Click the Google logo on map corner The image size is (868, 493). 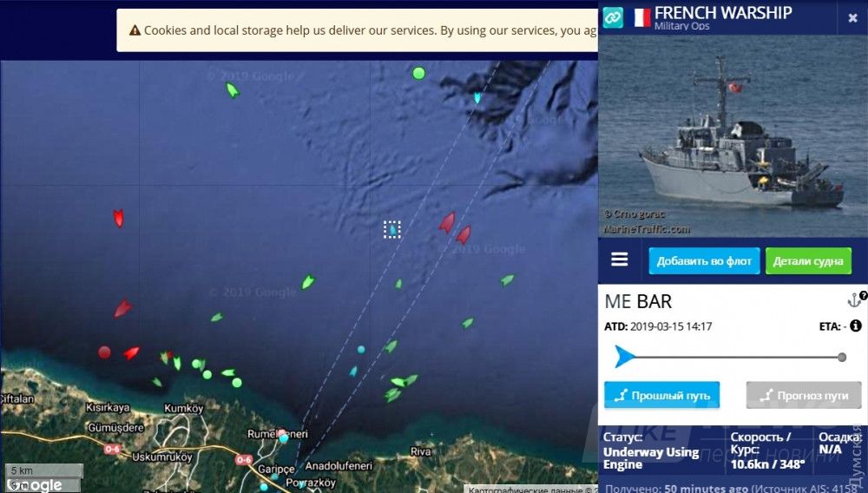click(35, 485)
